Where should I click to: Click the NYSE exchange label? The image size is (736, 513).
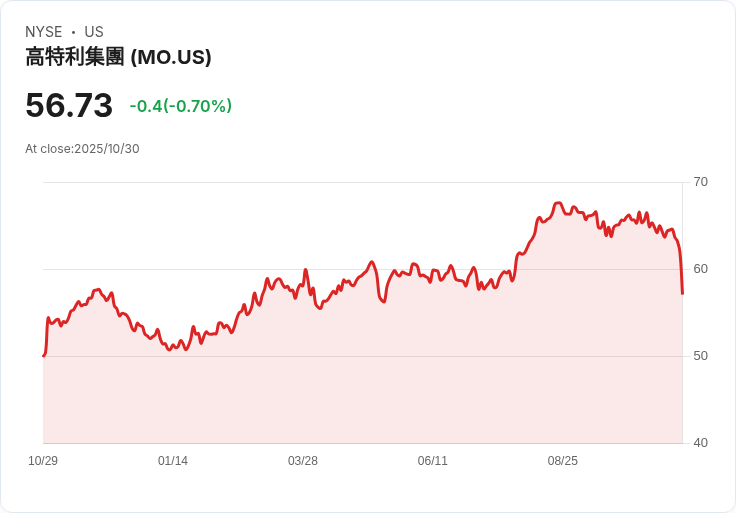[x=43, y=32]
